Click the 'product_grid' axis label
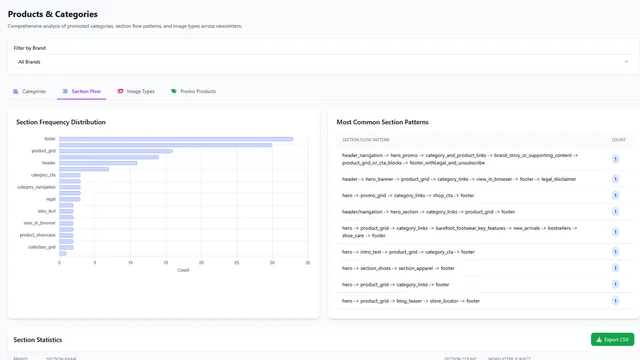 point(43,151)
